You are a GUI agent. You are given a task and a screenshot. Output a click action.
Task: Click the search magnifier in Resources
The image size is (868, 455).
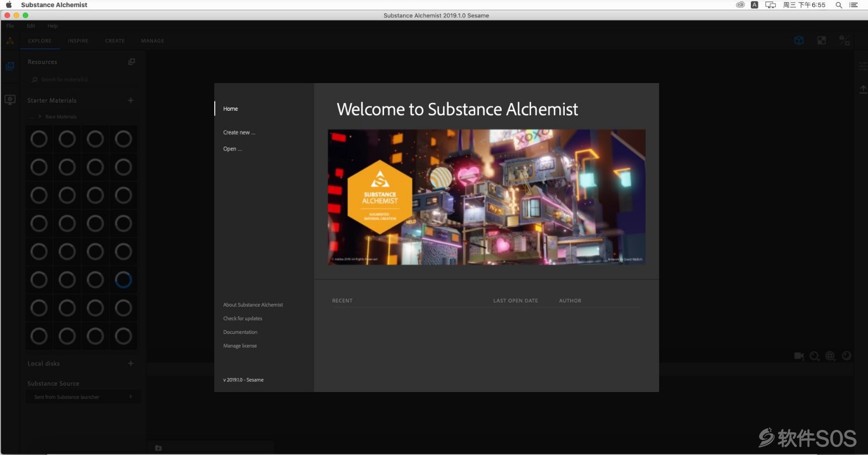pos(35,79)
